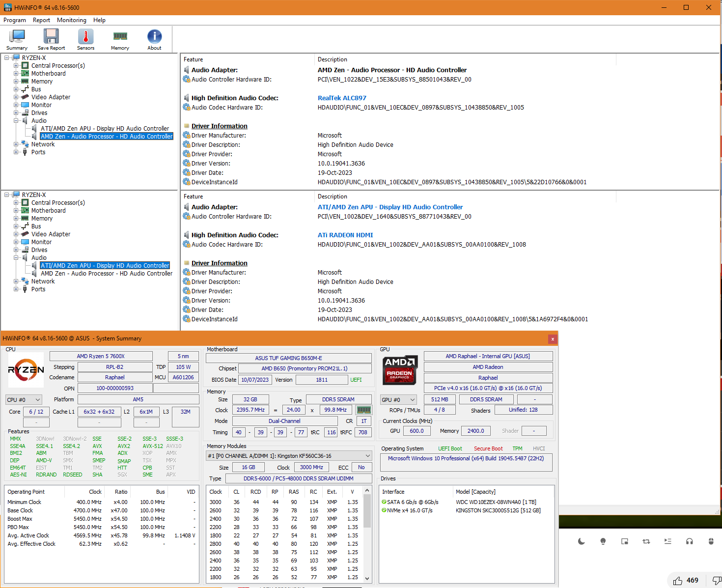
Task: Open the CPU #0 selector dropdown
Action: click(x=24, y=400)
